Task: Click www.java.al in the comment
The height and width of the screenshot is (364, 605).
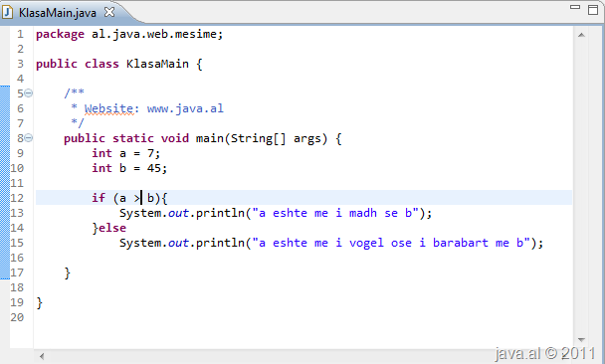Action: pos(185,108)
